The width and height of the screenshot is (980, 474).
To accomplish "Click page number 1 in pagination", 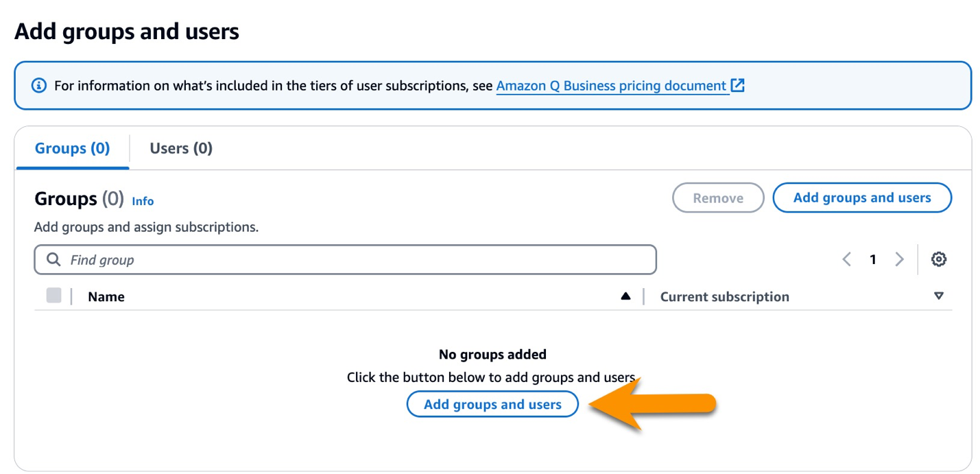I will coord(873,259).
